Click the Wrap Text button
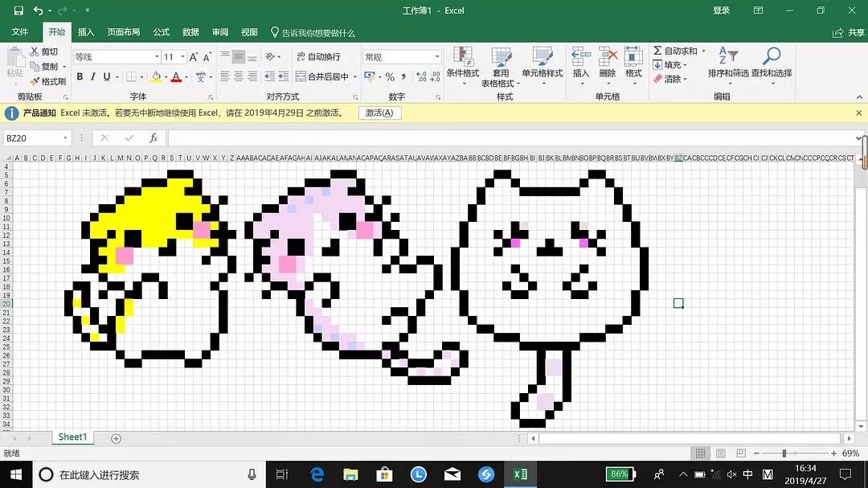The width and height of the screenshot is (868, 488). (319, 56)
